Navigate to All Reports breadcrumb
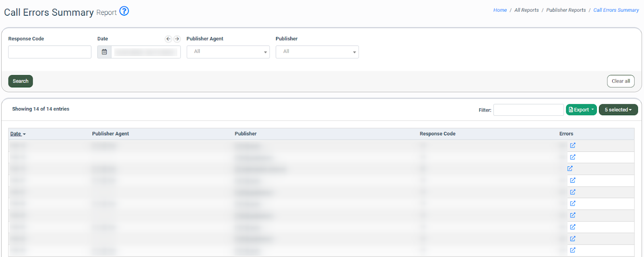Screen dimensions: 644x257 tap(526, 10)
